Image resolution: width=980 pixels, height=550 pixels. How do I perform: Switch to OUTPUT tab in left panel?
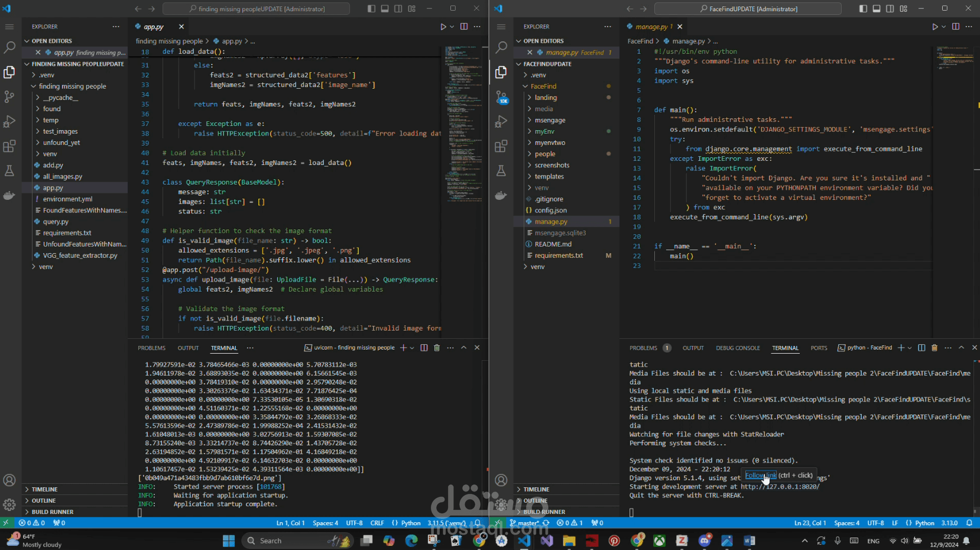(188, 348)
